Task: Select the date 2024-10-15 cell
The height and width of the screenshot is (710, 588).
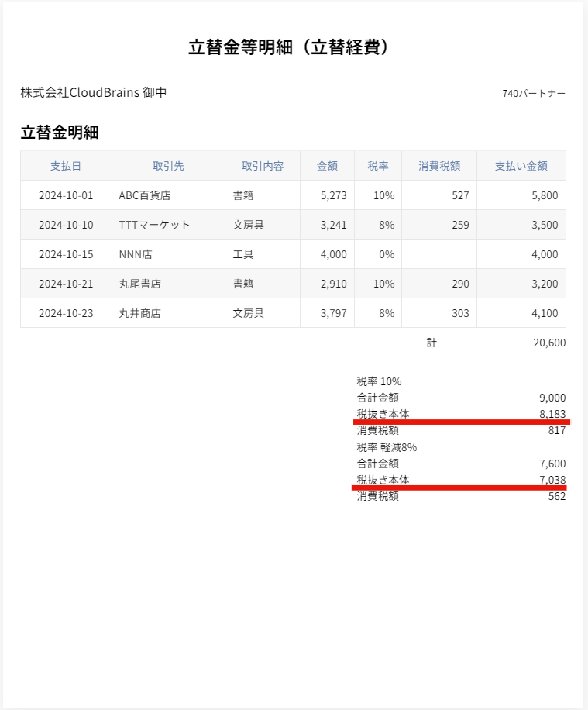Action: tap(66, 254)
